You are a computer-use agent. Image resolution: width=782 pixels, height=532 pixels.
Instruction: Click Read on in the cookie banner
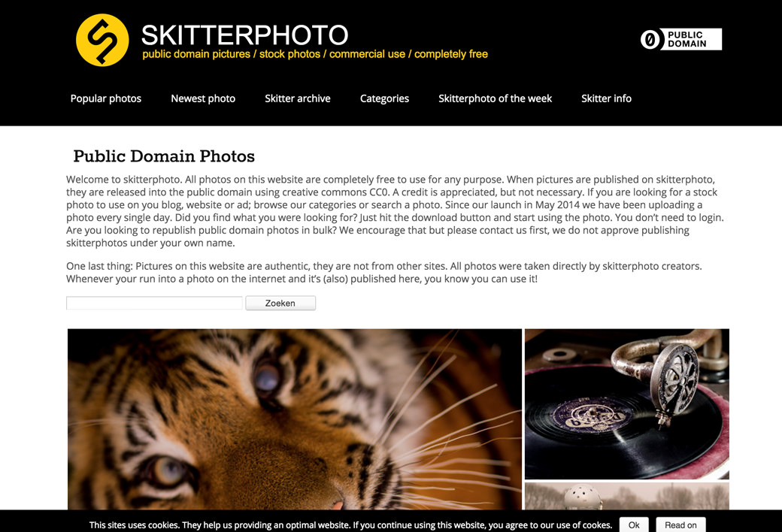point(680,524)
